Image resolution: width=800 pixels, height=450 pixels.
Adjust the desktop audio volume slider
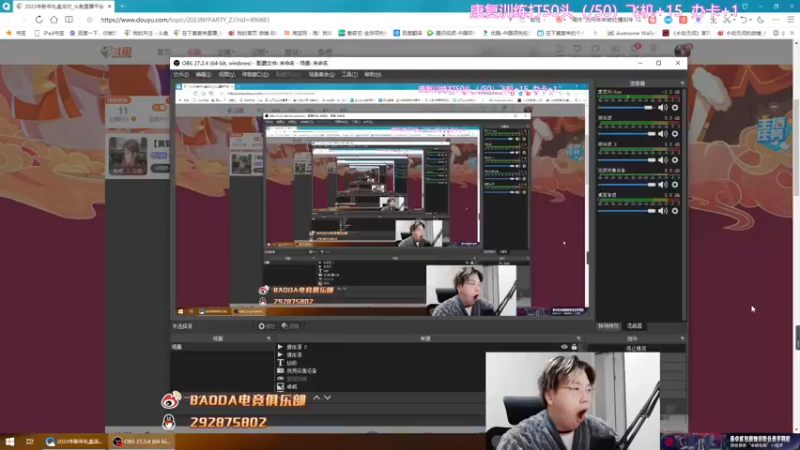(x=627, y=211)
